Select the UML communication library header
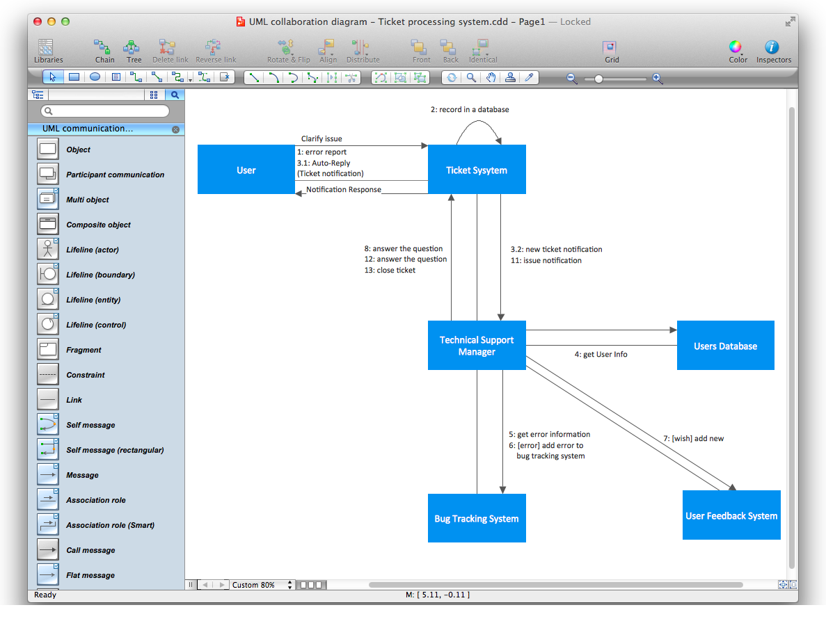 click(105, 129)
